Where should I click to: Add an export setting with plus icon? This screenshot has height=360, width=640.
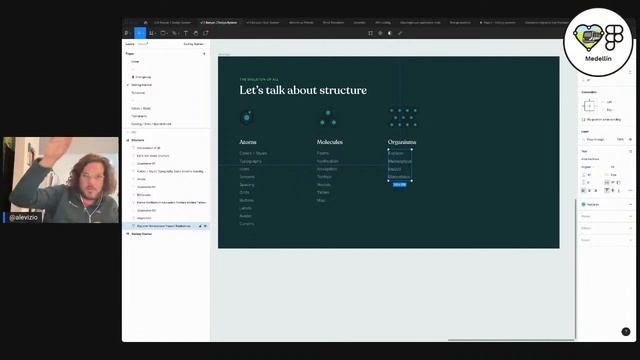pyautogui.click(x=630, y=240)
